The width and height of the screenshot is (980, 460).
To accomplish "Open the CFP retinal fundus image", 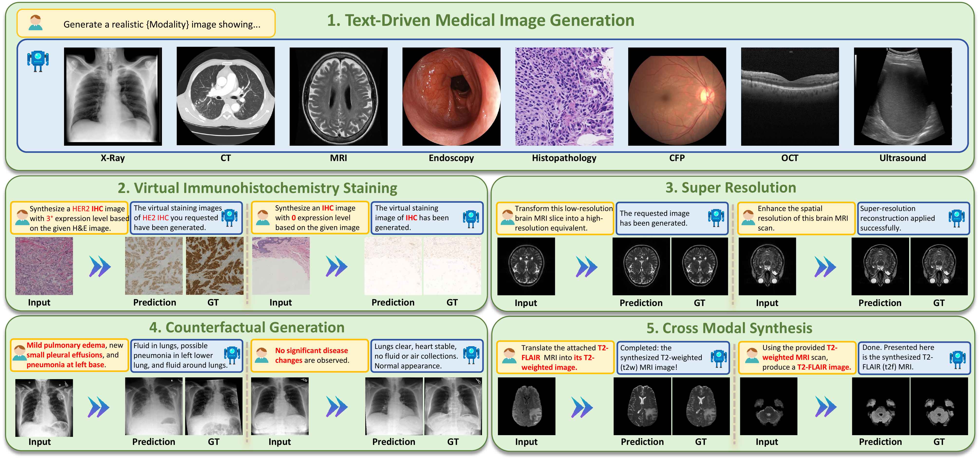I will 677,96.
